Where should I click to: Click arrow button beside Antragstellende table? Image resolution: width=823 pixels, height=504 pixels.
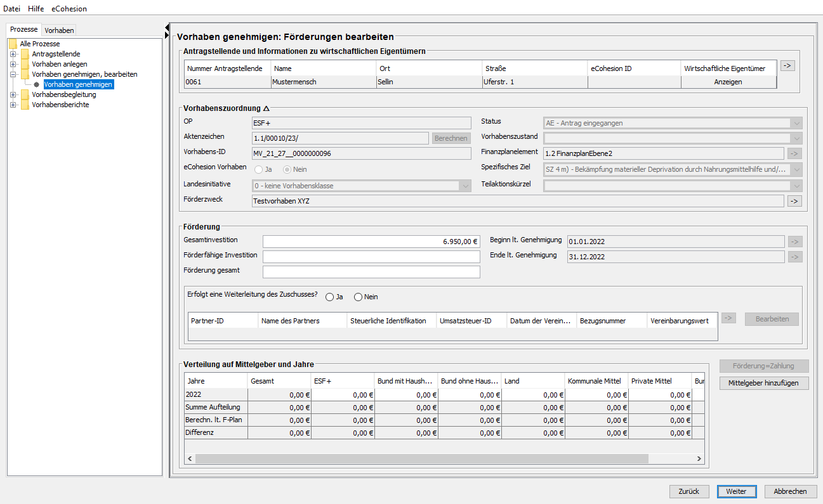(x=787, y=65)
